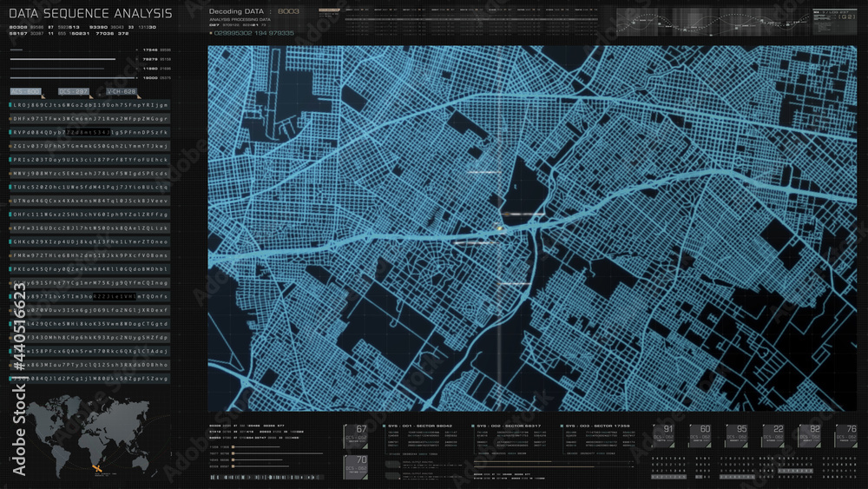This screenshot has height=489, width=868.
Task: Click the 'FMRw972THie68Hh2dm' data row
Action: click(90, 255)
